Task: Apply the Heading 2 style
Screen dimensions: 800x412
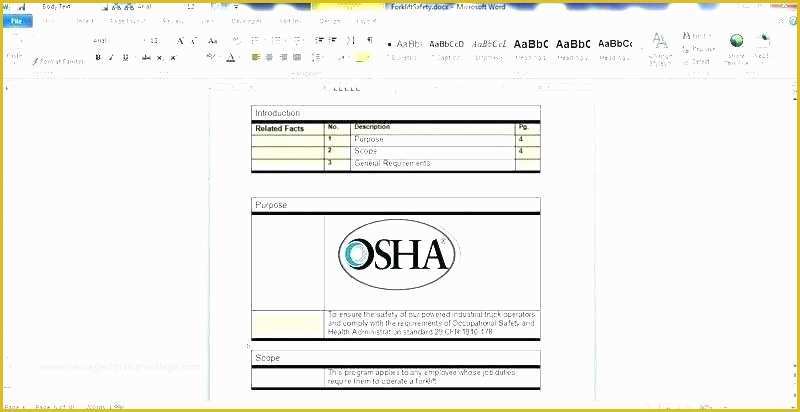Action: coord(573,50)
